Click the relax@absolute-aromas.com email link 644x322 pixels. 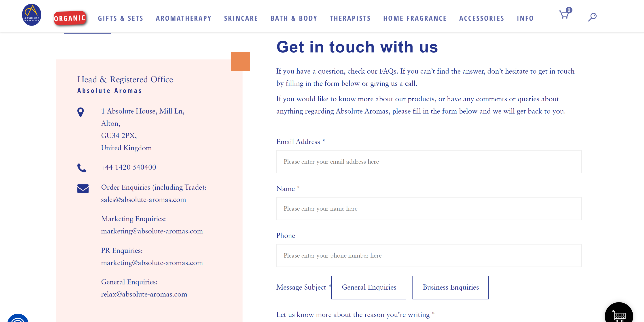144,294
